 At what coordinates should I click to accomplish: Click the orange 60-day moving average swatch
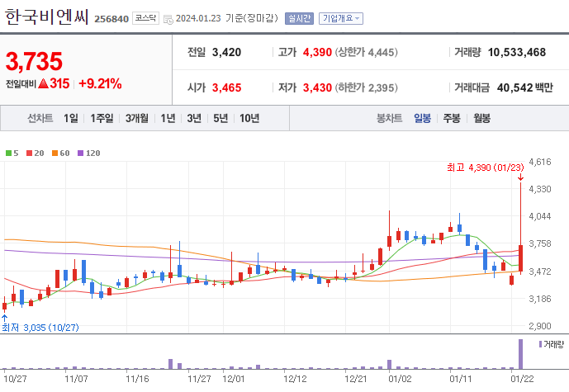click(55, 153)
